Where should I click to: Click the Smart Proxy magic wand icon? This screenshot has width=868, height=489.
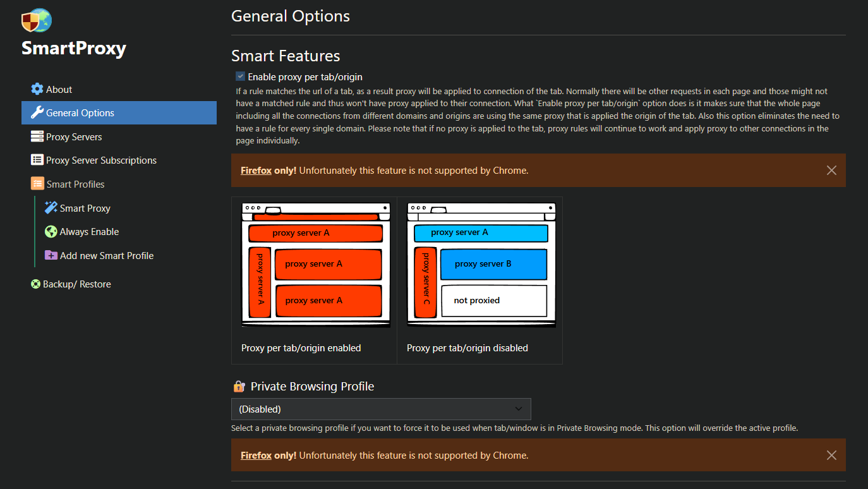coord(51,208)
